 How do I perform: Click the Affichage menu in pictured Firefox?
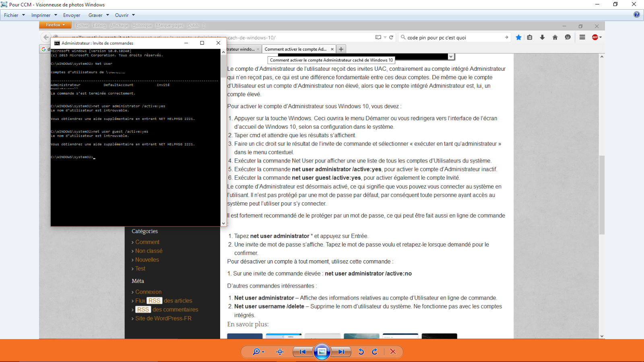coord(119,25)
